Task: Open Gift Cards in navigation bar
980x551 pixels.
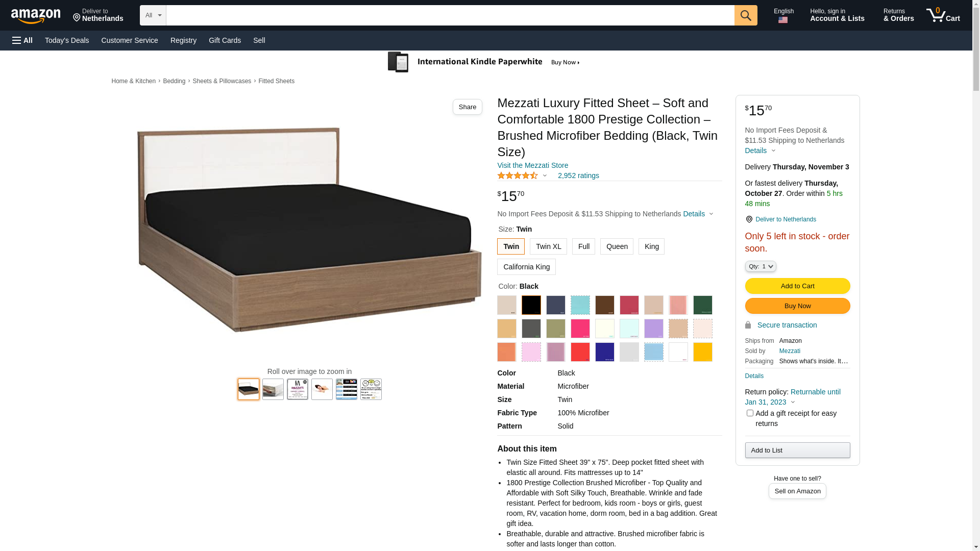Action: tap(225, 40)
